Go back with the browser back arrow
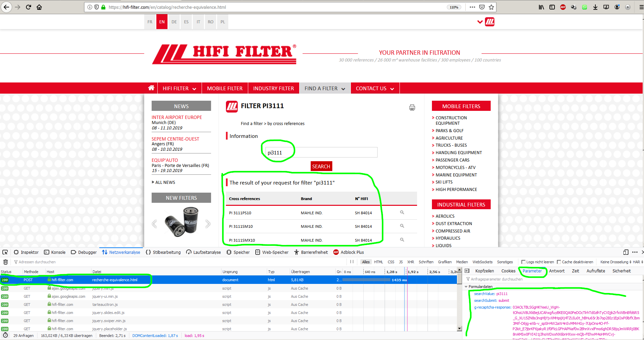Viewport: 644px width, 340px height. point(6,7)
